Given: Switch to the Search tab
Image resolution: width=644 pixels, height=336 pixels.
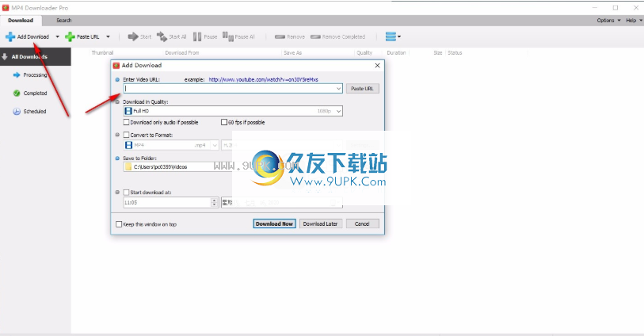Looking at the screenshot, I should coord(63,20).
